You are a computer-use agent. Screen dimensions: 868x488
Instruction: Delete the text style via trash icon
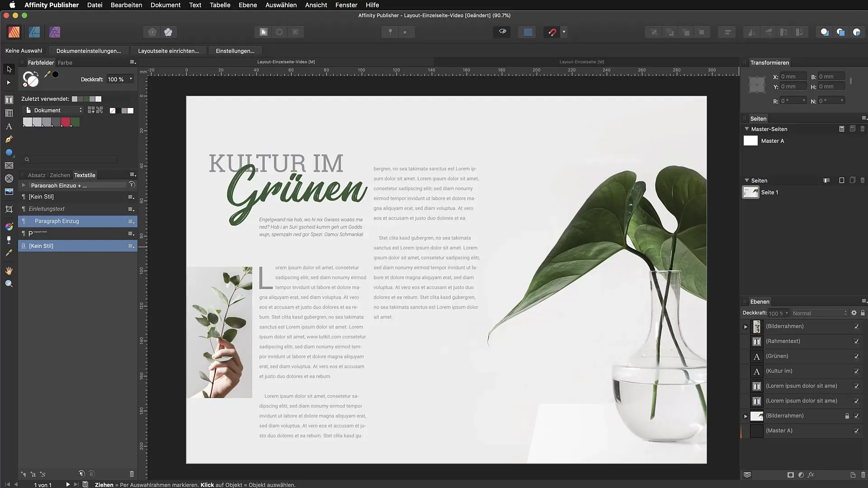(x=132, y=474)
